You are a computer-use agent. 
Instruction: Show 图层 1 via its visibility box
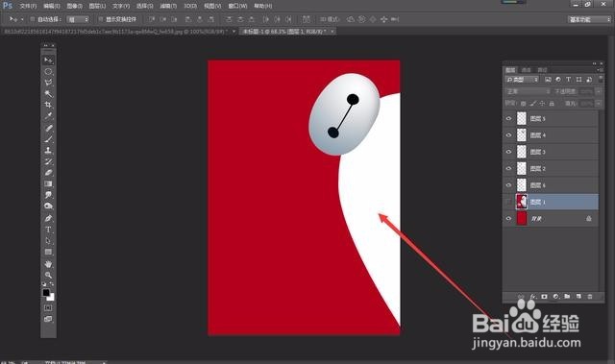[508, 202]
